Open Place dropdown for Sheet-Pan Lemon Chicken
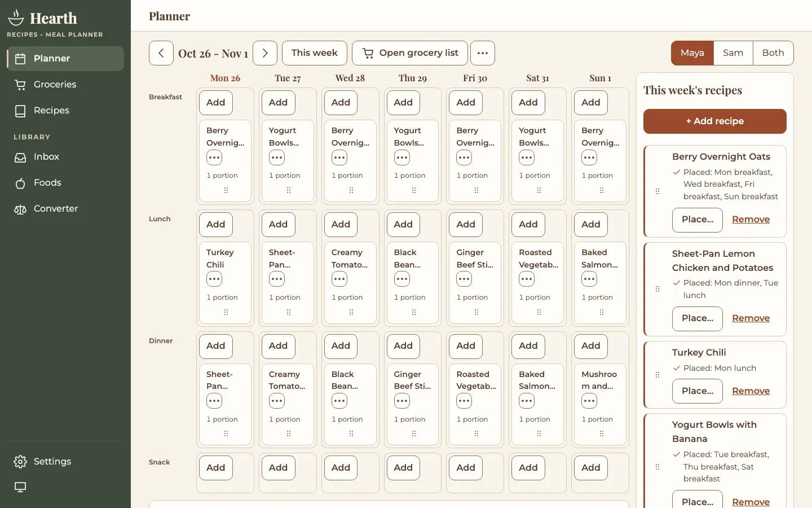The image size is (812, 508). (x=698, y=318)
